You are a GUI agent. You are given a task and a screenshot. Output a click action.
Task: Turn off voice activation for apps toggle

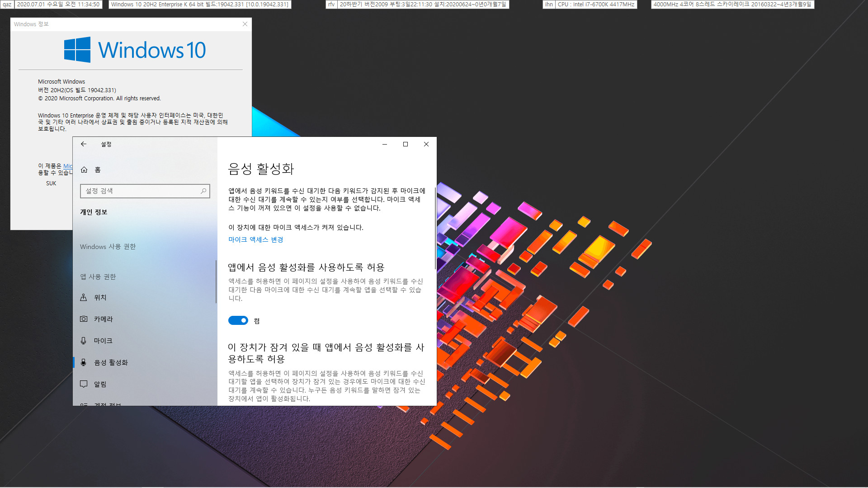[x=238, y=320]
